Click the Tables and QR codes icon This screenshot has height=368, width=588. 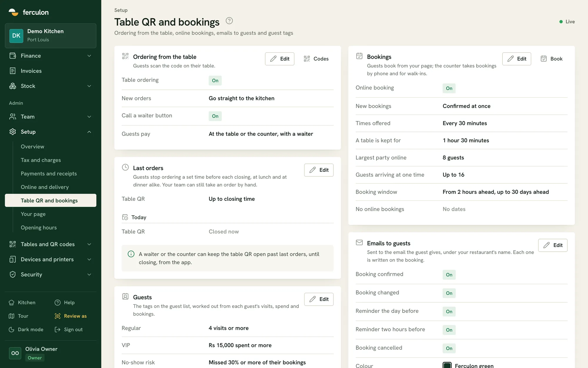coord(13,244)
